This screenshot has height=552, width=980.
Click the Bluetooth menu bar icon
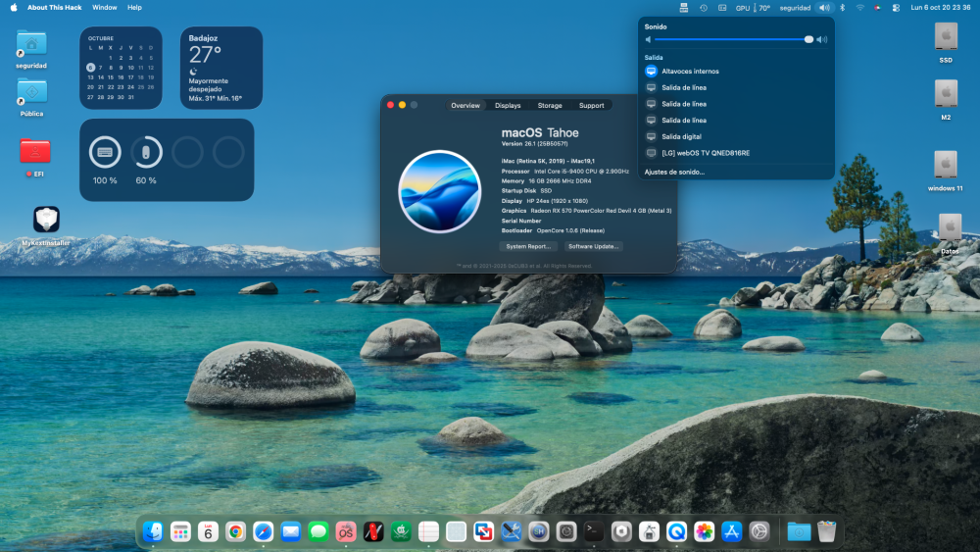(842, 8)
